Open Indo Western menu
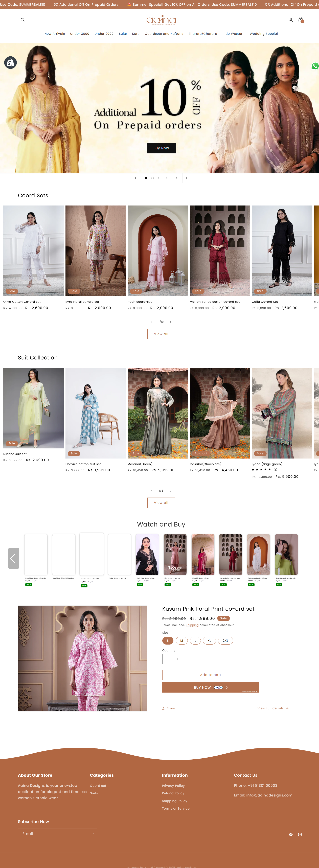This screenshot has width=319, height=868. click(233, 34)
